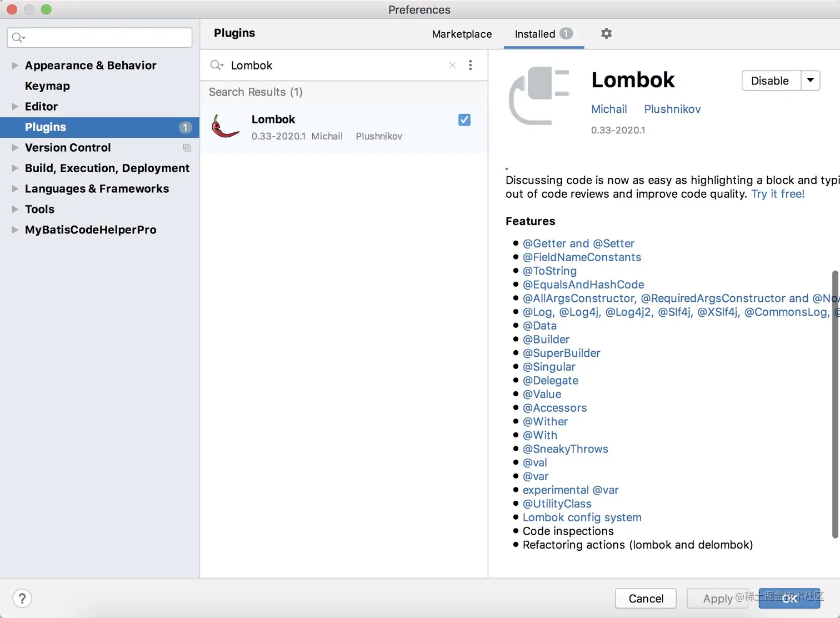Click the magnifier icon in the plugin search
Screen dimensions: 840x618
216,65
